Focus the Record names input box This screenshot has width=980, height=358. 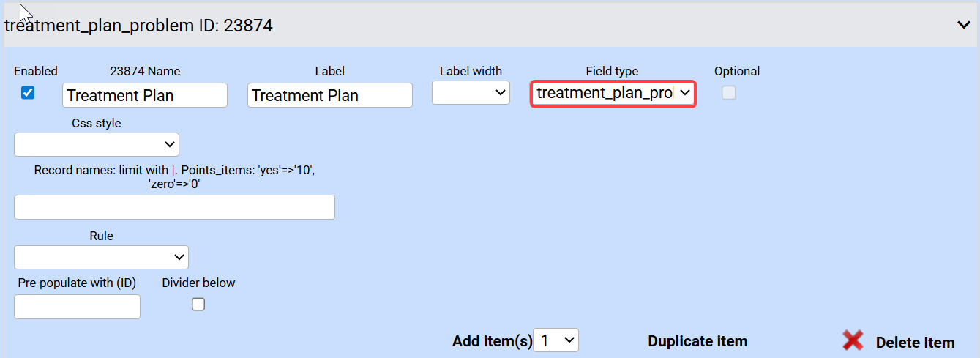174,207
